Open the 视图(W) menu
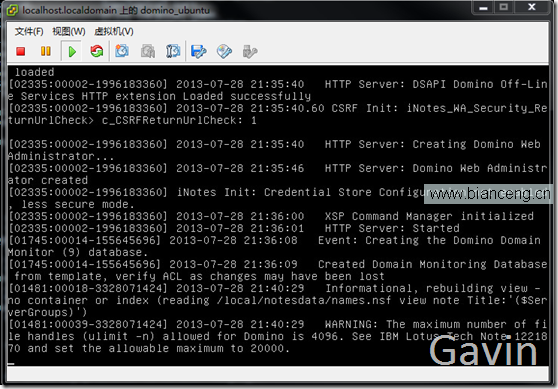Image resolution: width=558 pixels, height=389 pixels. (x=69, y=31)
